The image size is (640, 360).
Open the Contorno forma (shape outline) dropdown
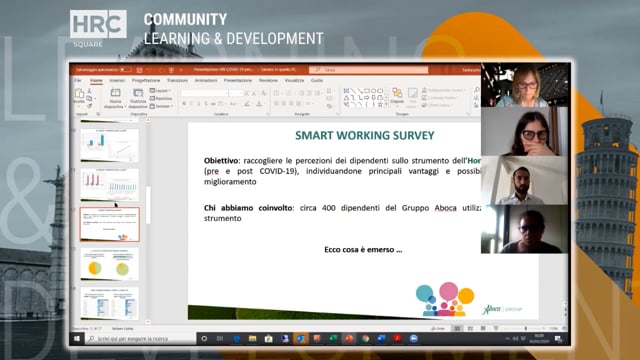click(x=440, y=98)
